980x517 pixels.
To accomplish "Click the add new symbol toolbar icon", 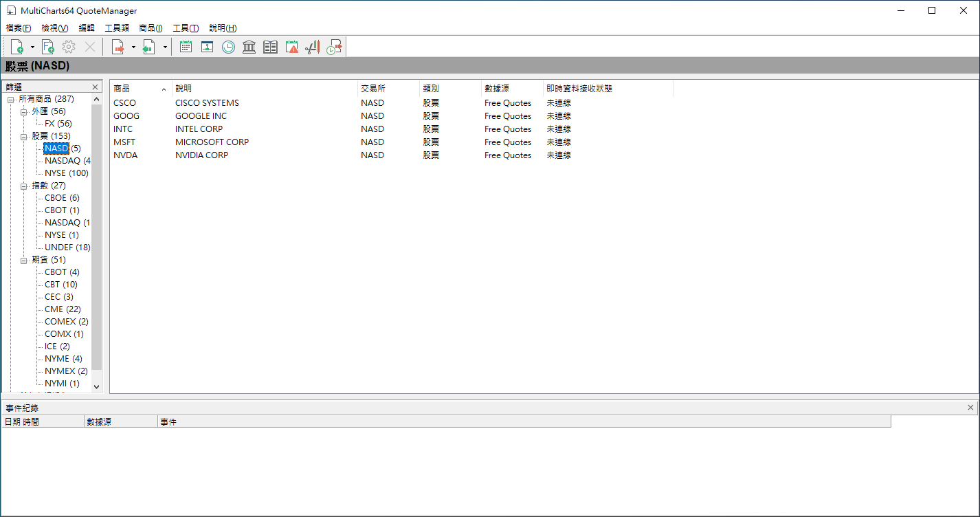I will click(17, 47).
